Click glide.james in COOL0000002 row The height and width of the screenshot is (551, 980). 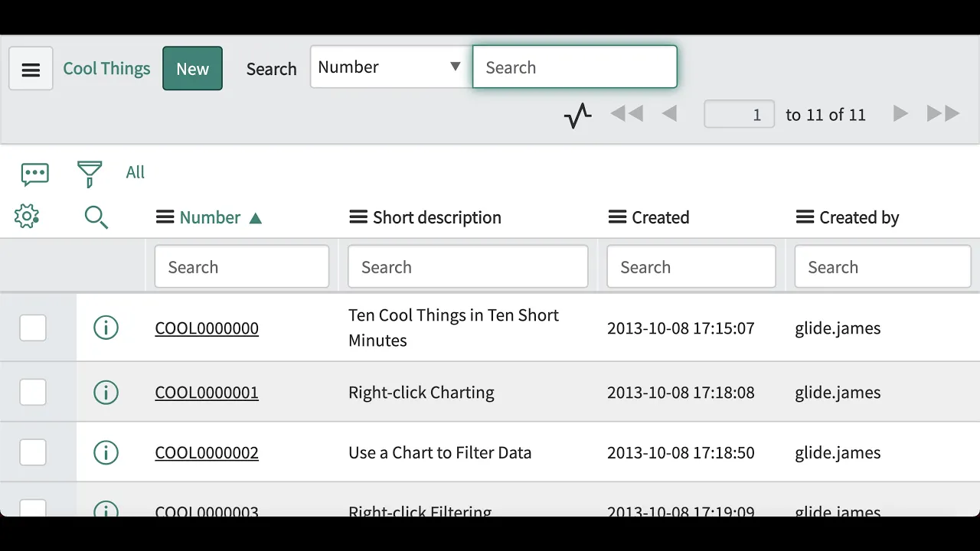[x=838, y=452]
